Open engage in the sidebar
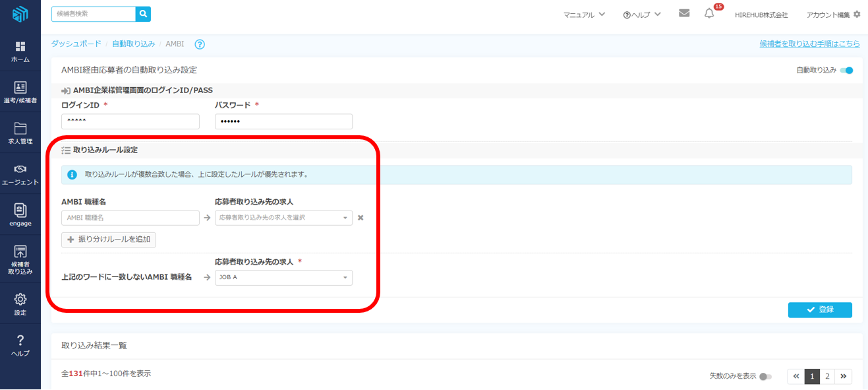The height and width of the screenshot is (390, 868). (20, 215)
